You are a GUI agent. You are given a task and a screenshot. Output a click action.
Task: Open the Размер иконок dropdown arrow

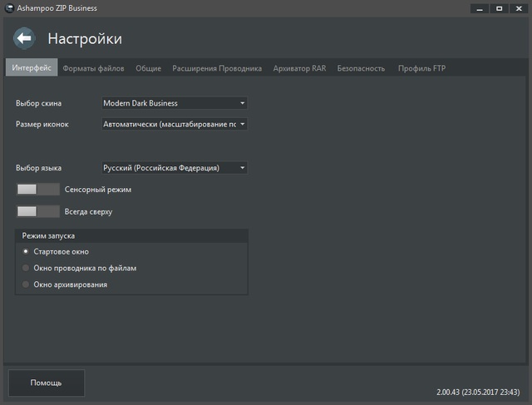coord(242,124)
